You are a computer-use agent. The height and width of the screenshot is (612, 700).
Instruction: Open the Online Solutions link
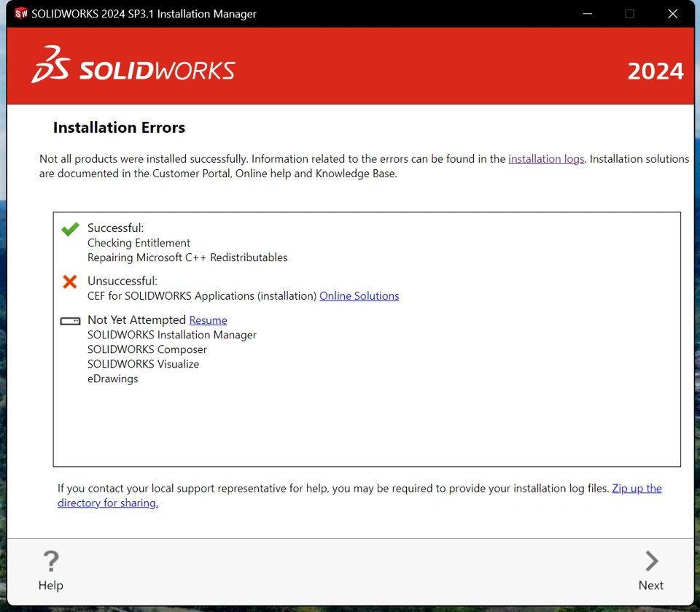359,295
